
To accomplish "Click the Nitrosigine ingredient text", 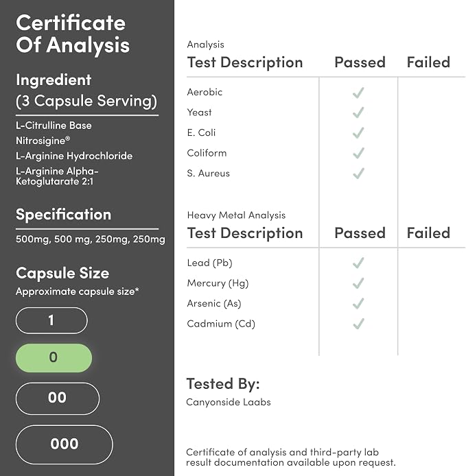I will [x=43, y=141].
